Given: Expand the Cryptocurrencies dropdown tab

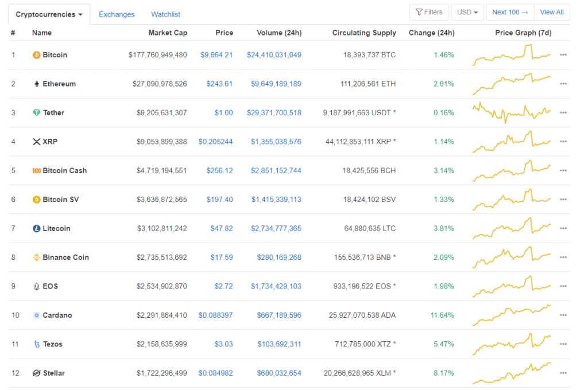Looking at the screenshot, I should point(49,14).
